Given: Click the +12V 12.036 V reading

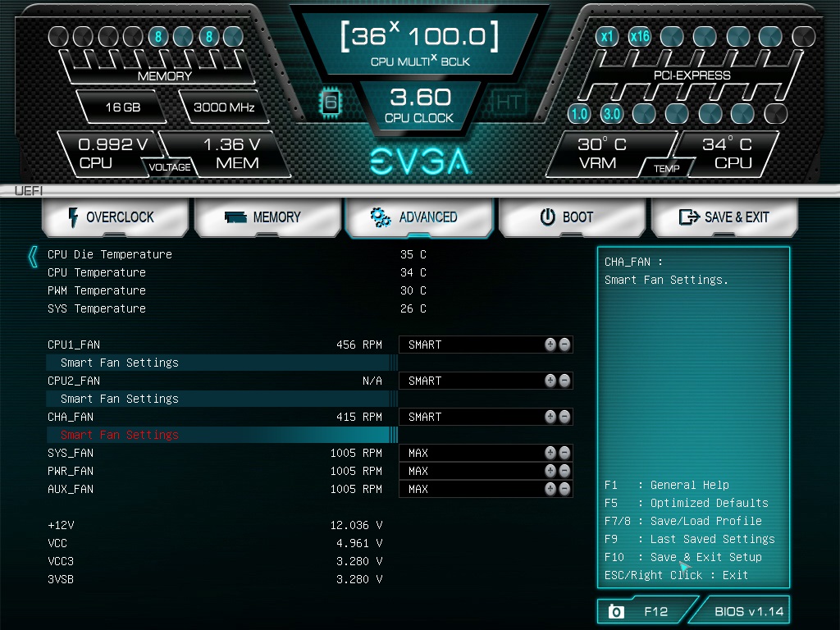Looking at the screenshot, I should (356, 525).
